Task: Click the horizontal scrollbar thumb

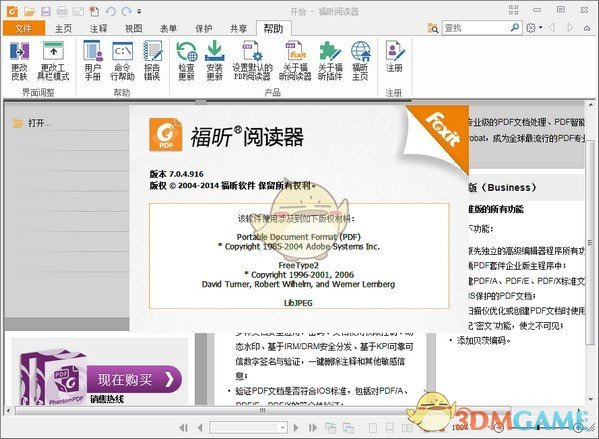Action: 263,411
